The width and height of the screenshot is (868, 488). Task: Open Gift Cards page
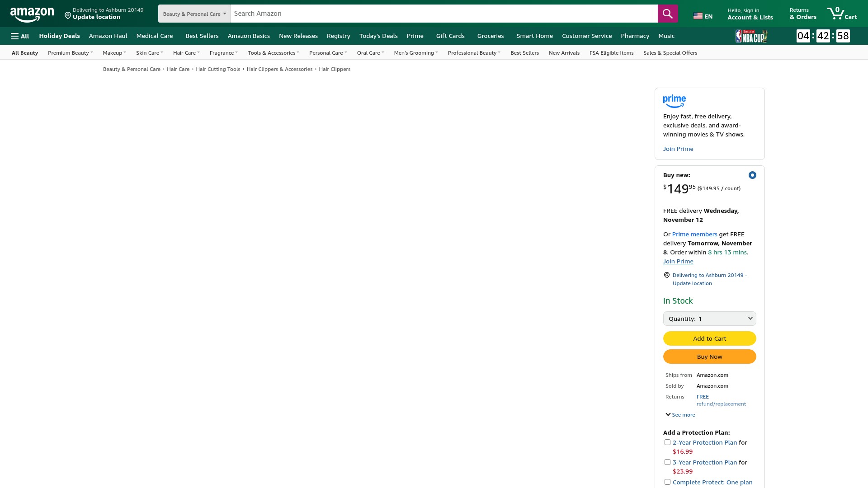click(450, 36)
